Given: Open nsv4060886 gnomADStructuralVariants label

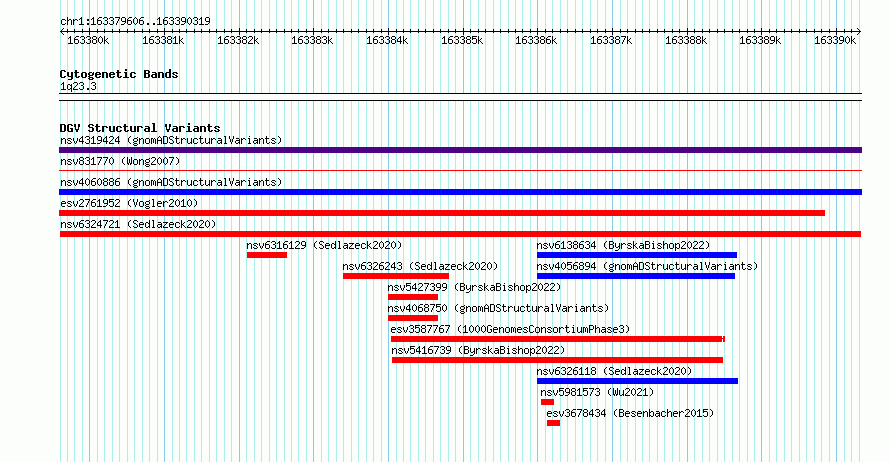Looking at the screenshot, I should coord(171,182).
